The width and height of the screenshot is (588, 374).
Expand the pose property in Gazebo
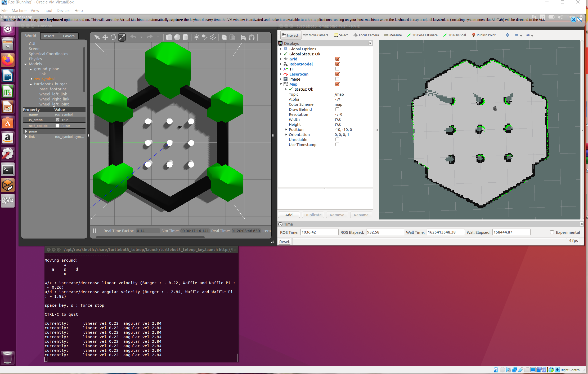coord(26,131)
